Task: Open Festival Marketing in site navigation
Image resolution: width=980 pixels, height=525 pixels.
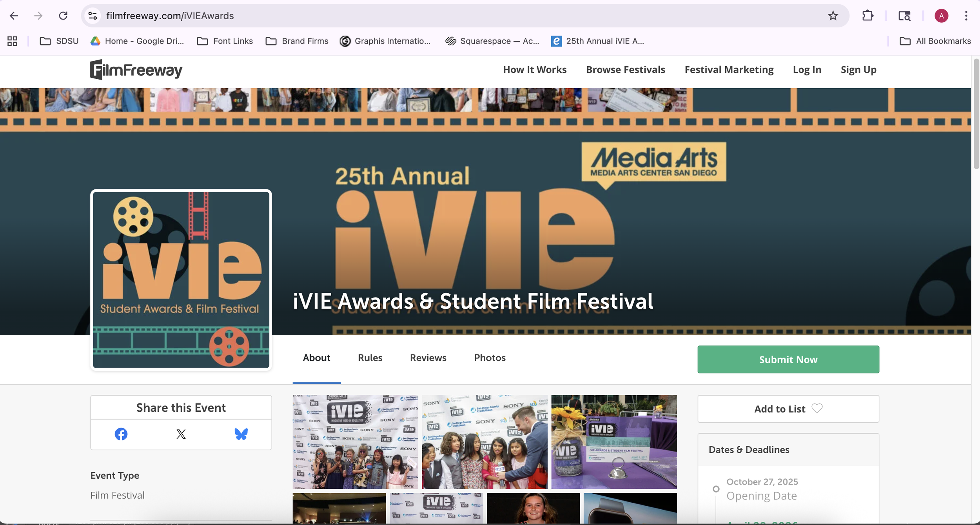Action: click(729, 70)
